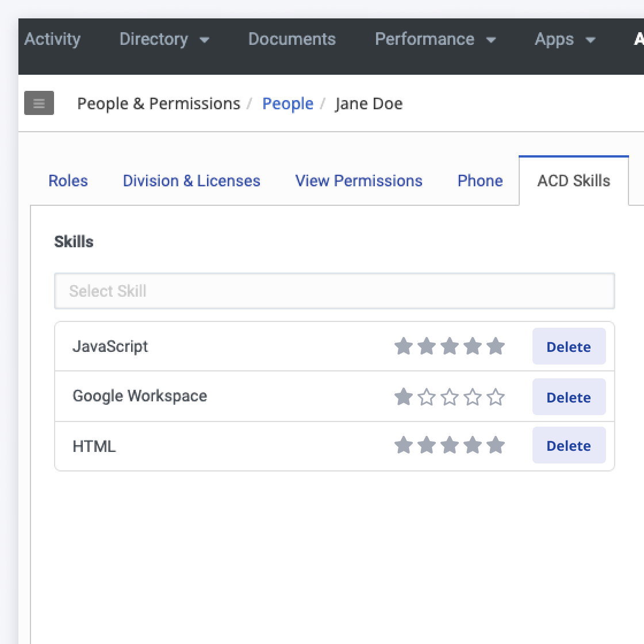Viewport: 644px width, 644px height.
Task: Click the Select Skill input field
Action: [334, 291]
